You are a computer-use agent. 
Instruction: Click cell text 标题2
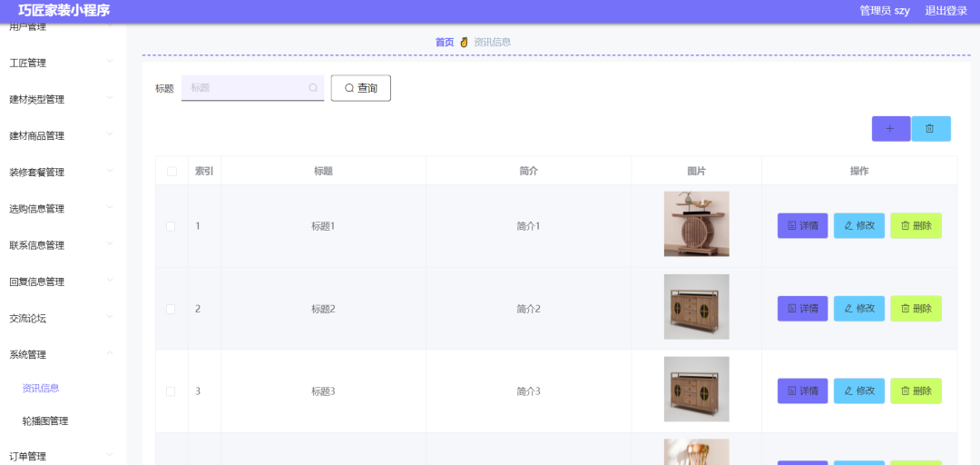pos(324,309)
